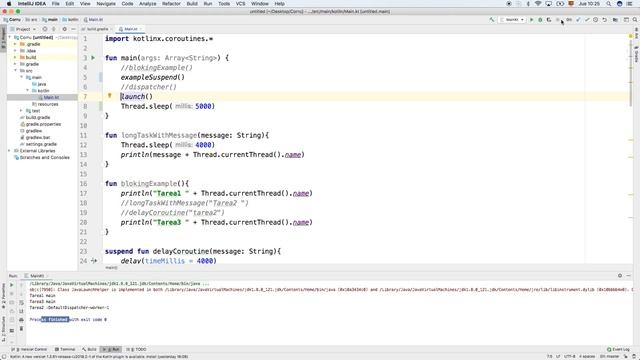Open the Event Log
The width and height of the screenshot is (640, 360).
[618, 349]
